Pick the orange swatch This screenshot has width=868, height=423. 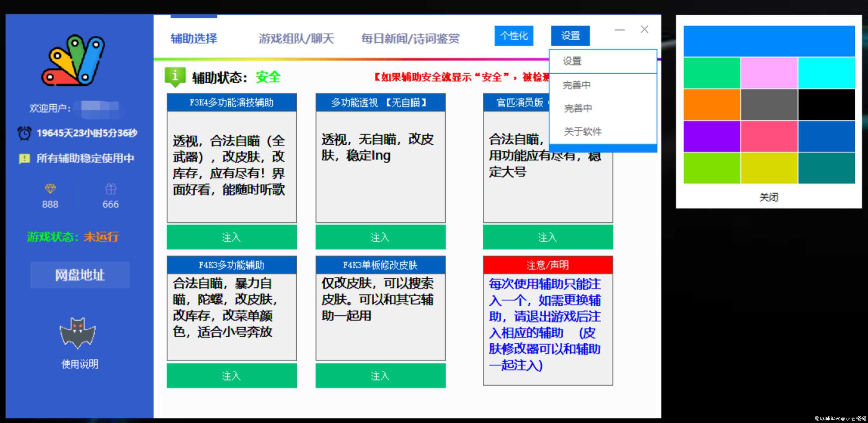pyautogui.click(x=712, y=104)
